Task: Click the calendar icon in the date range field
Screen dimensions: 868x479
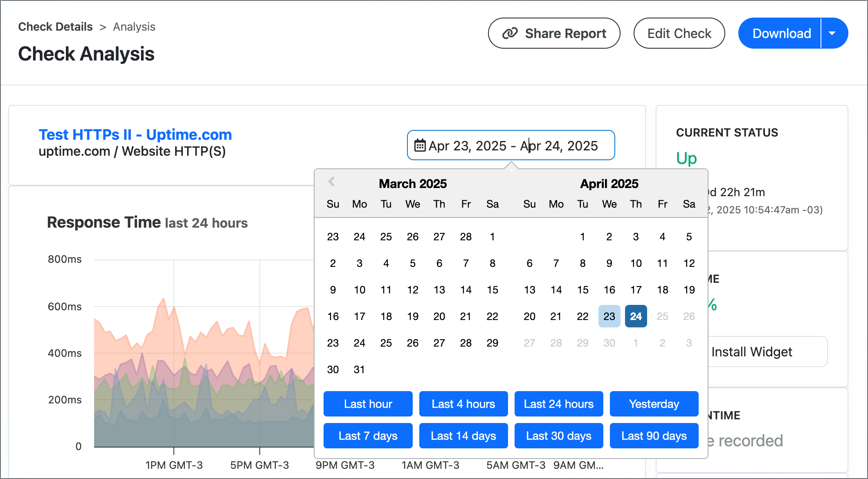Action: point(420,145)
